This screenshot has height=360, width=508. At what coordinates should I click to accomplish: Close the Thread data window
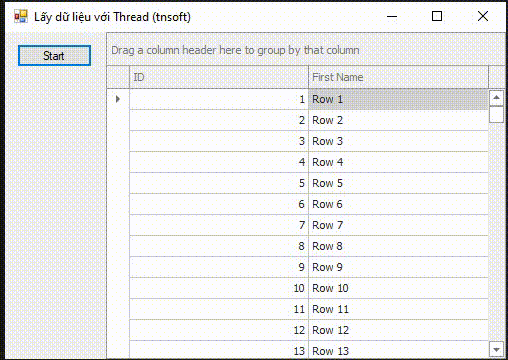(483, 16)
